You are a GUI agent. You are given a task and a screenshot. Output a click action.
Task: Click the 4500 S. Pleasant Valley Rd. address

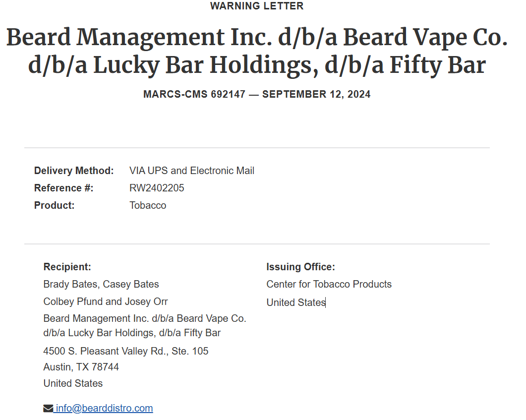pos(126,351)
